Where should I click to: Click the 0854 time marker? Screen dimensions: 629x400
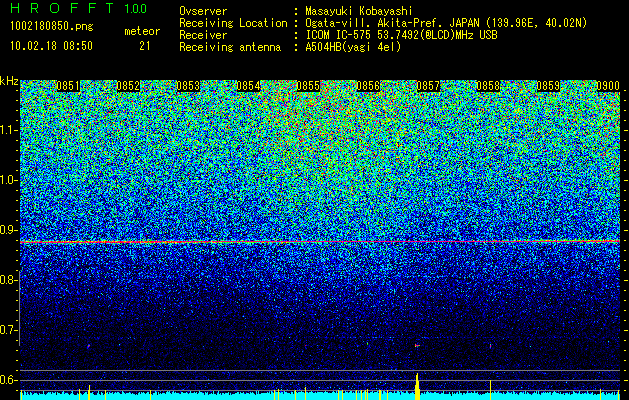(x=248, y=86)
